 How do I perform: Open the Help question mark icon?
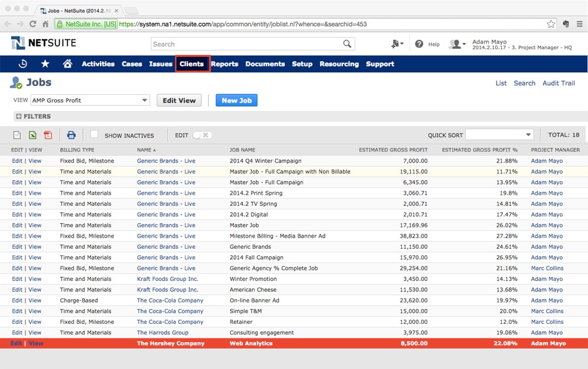coord(419,44)
